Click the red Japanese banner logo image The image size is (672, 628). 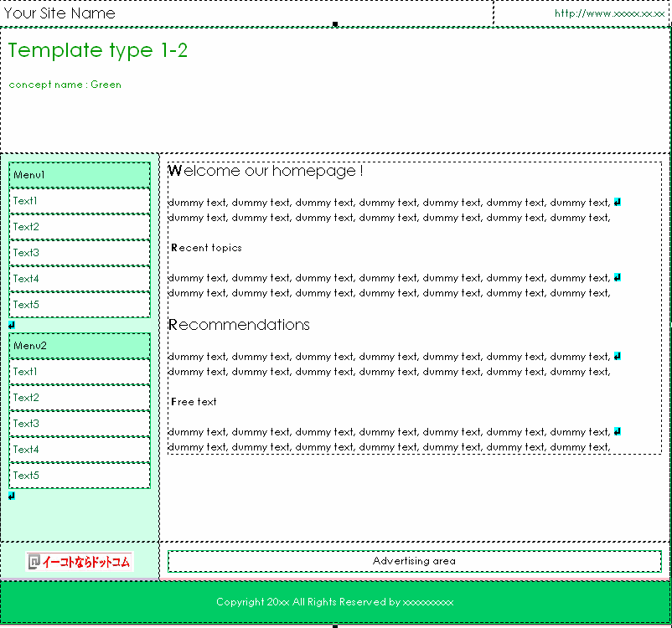(x=80, y=562)
